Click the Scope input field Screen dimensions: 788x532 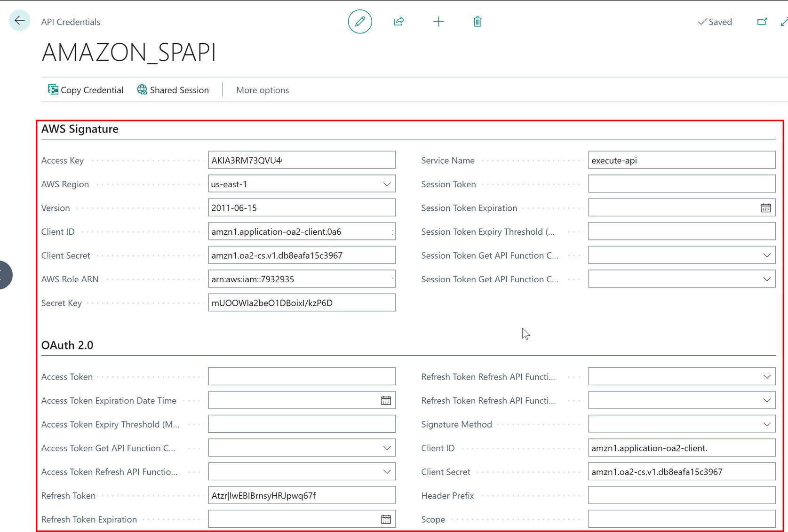(x=682, y=519)
